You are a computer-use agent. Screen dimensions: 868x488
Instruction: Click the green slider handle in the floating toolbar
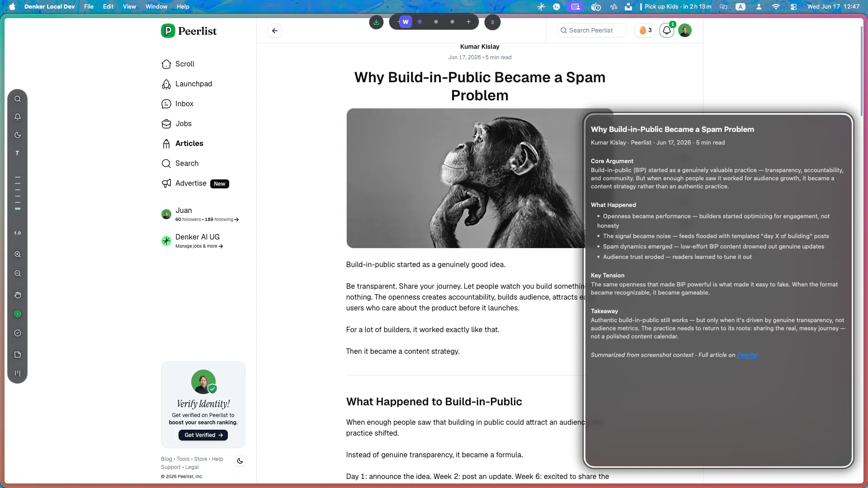18,209
